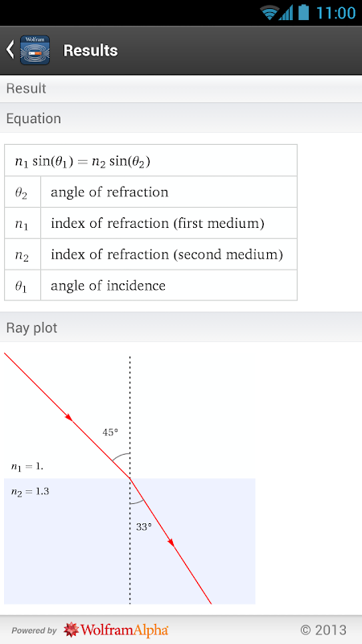The image size is (362, 644).
Task: Expand the Equation section header
Action: point(181,118)
